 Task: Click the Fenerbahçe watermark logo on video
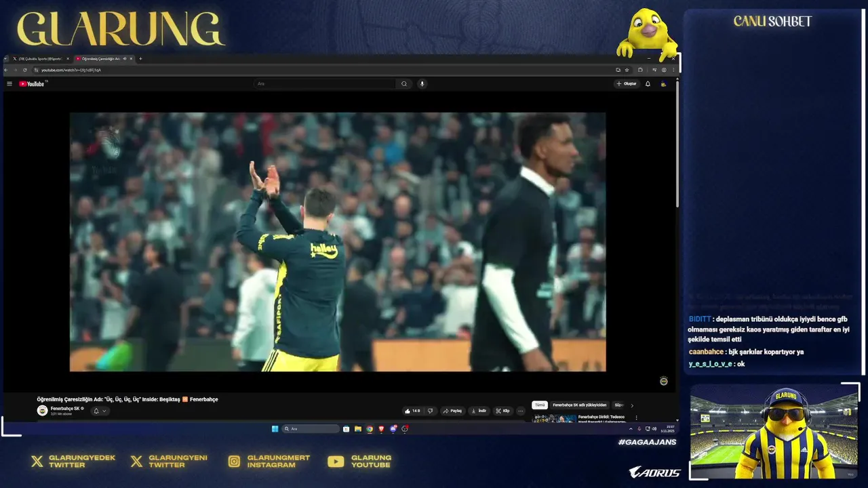(664, 381)
